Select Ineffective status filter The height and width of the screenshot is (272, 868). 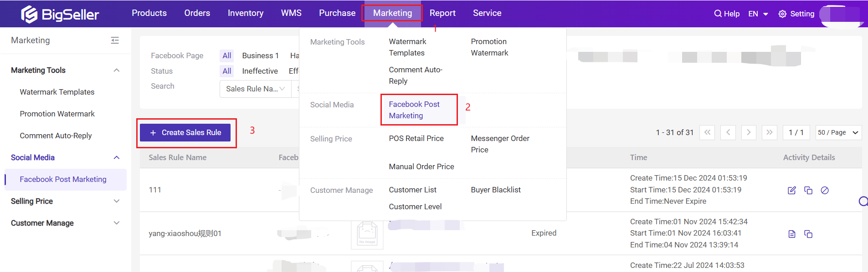260,71
